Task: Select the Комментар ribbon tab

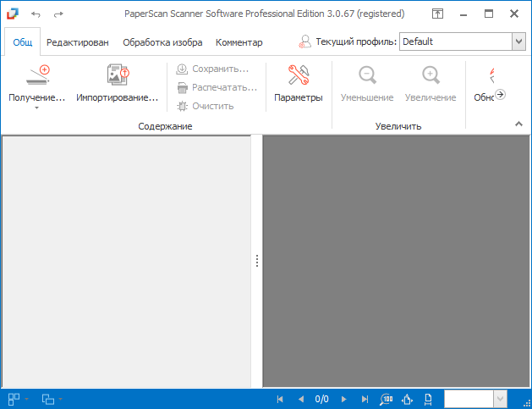Action: click(239, 42)
